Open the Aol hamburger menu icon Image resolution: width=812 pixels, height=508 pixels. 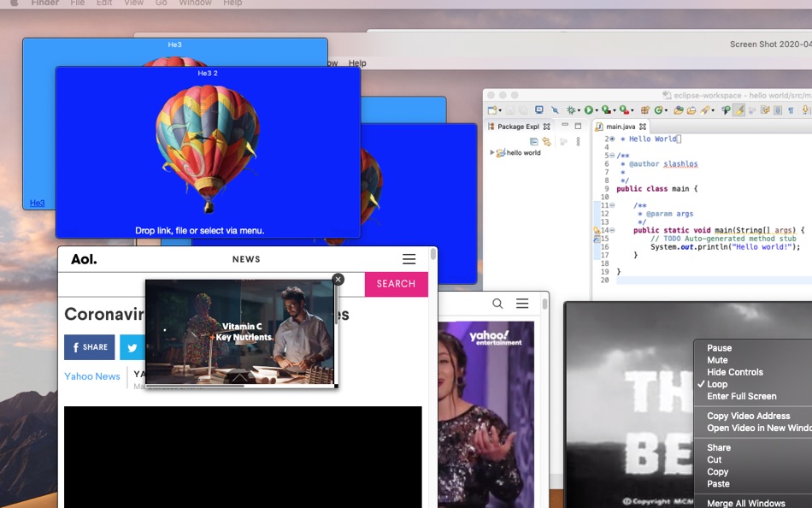[x=409, y=258]
